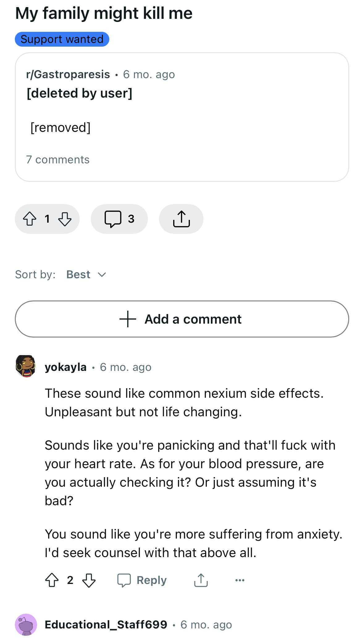
Task: Open the deleted original post card
Action: [x=182, y=117]
